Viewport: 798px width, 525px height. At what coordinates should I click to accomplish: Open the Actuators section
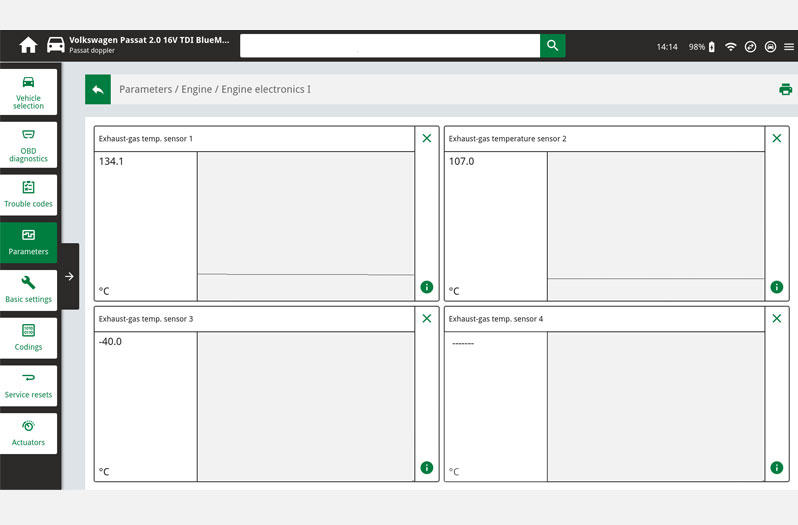tap(29, 433)
